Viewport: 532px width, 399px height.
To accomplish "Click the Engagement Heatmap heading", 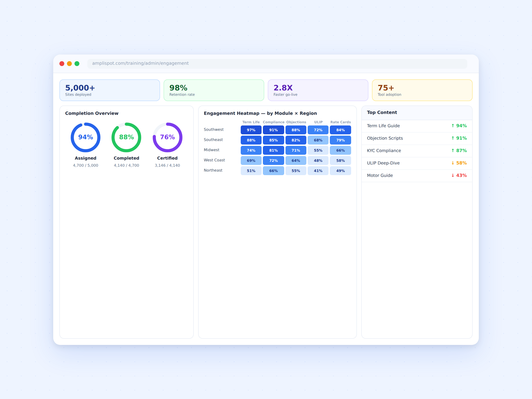I will pyautogui.click(x=260, y=113).
